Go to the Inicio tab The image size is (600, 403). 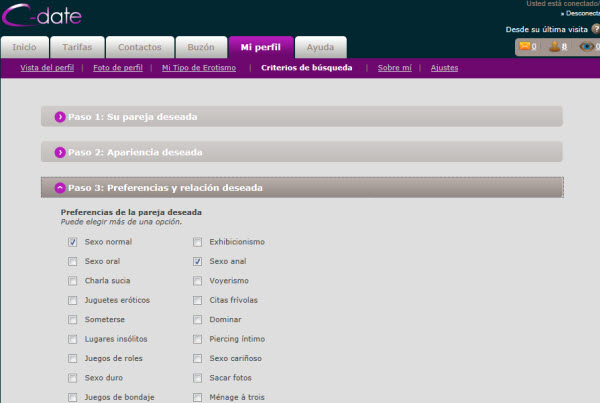coord(25,47)
